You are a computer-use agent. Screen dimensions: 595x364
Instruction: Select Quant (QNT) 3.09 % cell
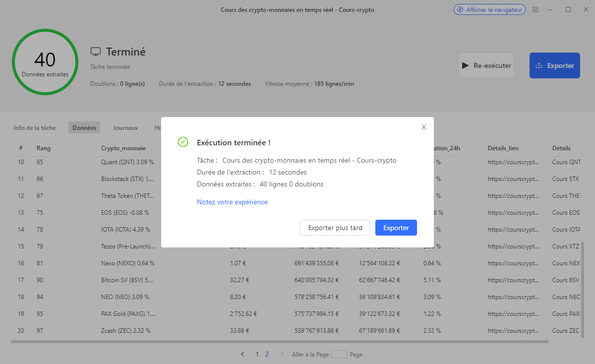pyautogui.click(x=127, y=162)
